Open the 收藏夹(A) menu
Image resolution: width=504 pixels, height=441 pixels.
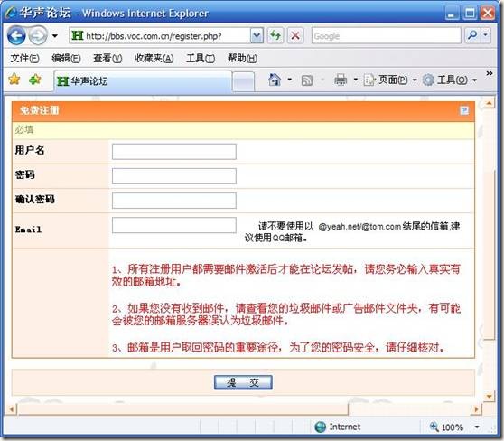pyautogui.click(x=154, y=59)
